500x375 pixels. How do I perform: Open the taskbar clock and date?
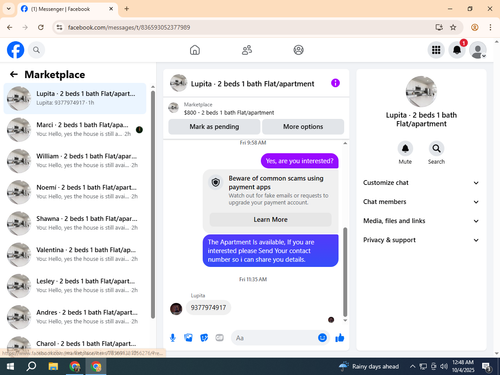[x=463, y=366]
